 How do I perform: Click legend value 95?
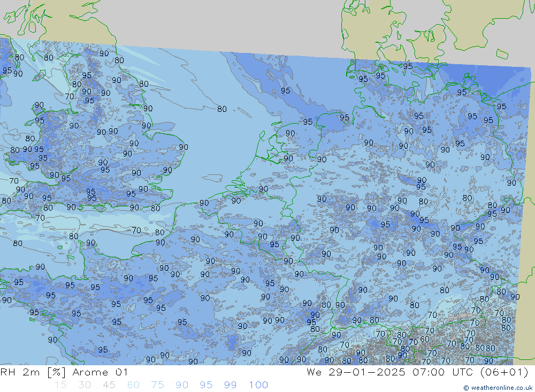[x=206, y=385]
